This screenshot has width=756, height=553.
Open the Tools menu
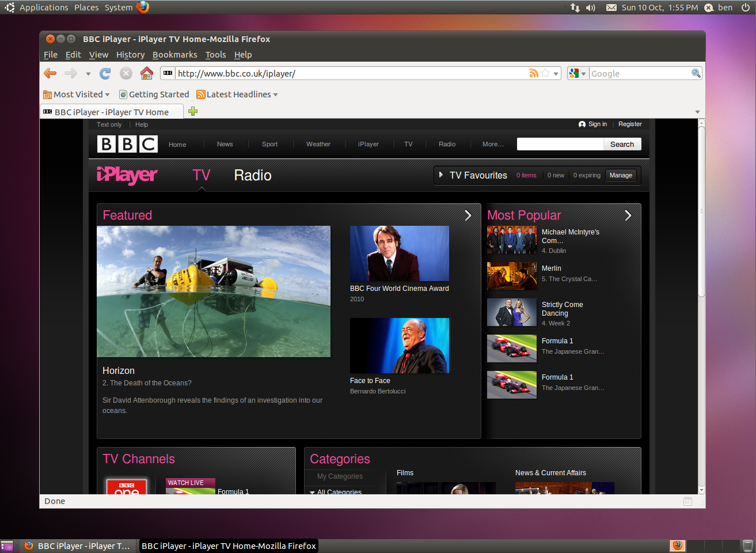[x=215, y=55]
